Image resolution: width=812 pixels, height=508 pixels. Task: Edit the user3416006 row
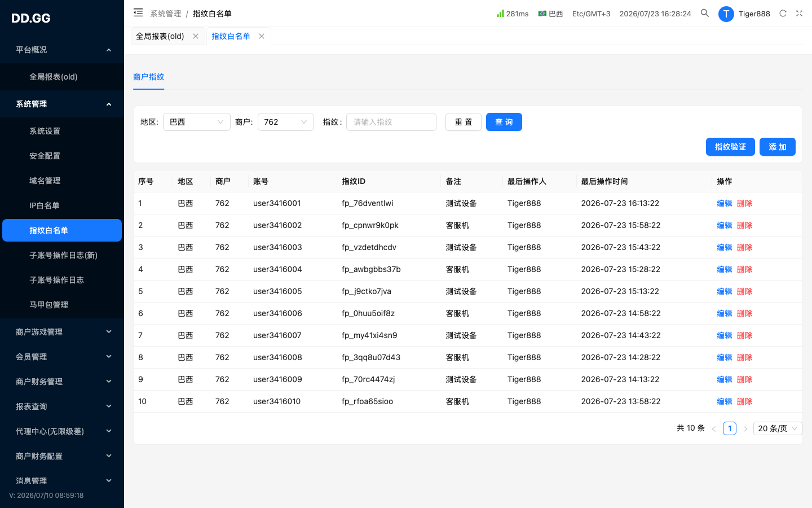[725, 313]
